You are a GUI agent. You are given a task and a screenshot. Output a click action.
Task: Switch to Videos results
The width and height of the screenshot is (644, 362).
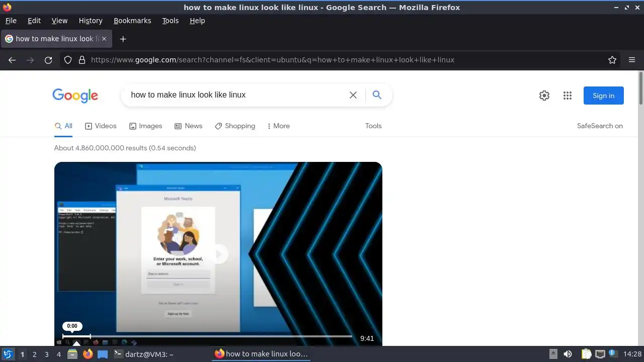point(101,126)
